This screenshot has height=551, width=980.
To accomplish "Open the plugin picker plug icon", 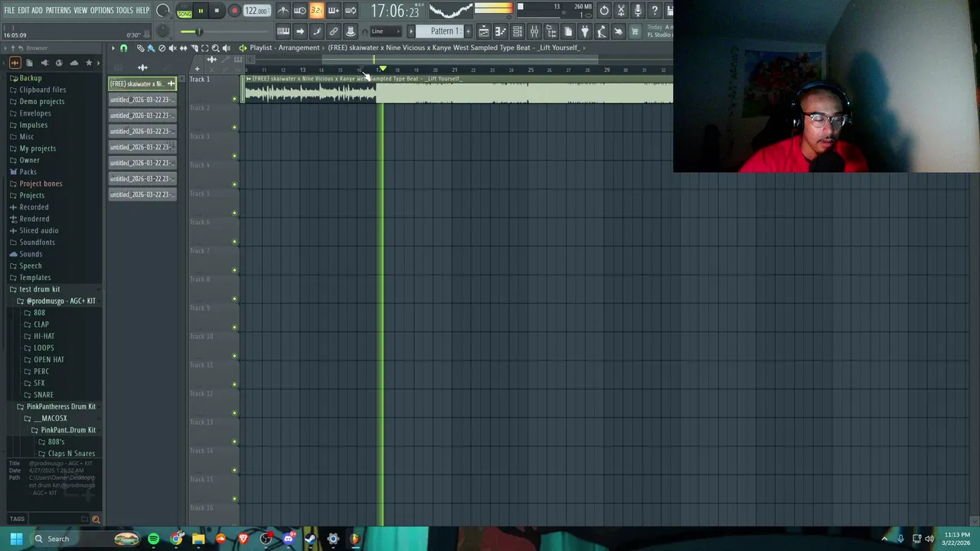I will pos(584,31).
